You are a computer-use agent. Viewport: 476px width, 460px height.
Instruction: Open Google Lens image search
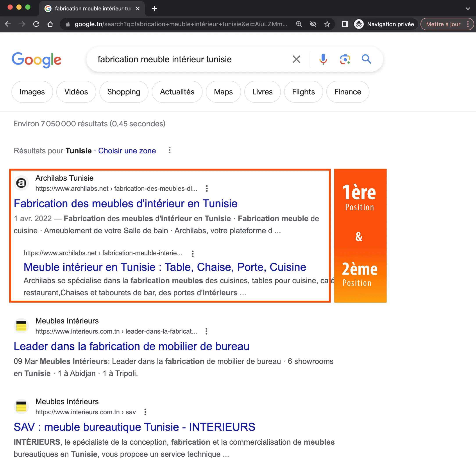tap(345, 59)
